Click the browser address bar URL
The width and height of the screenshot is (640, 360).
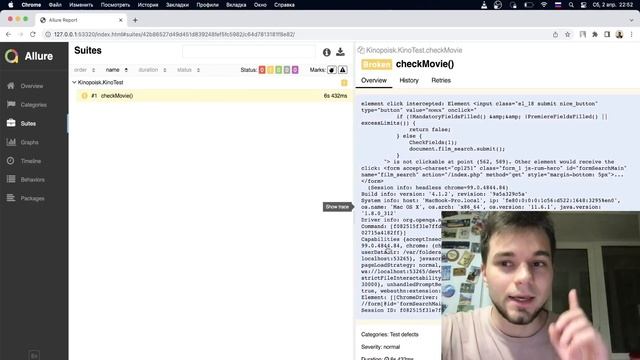(174, 35)
